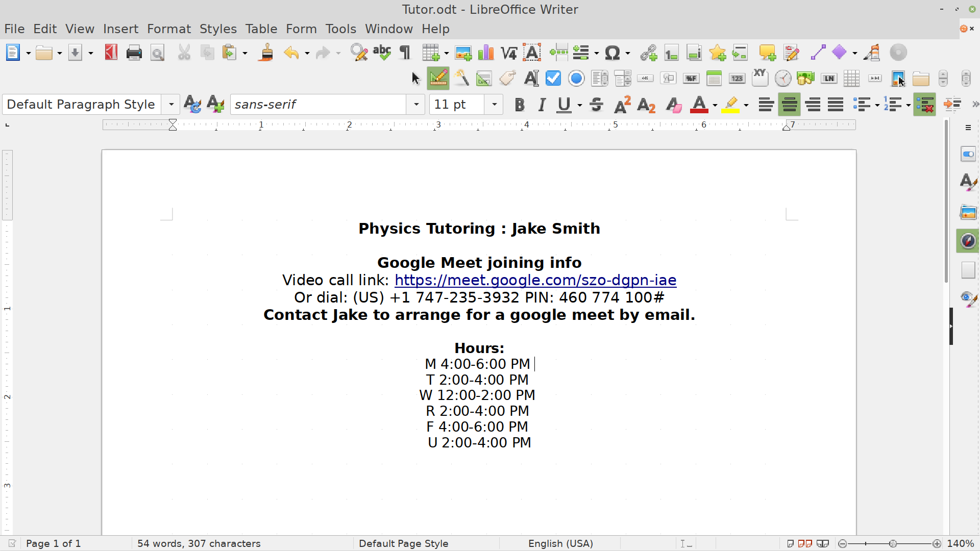Open the Table menu
The width and height of the screenshot is (980, 551).
click(261, 29)
